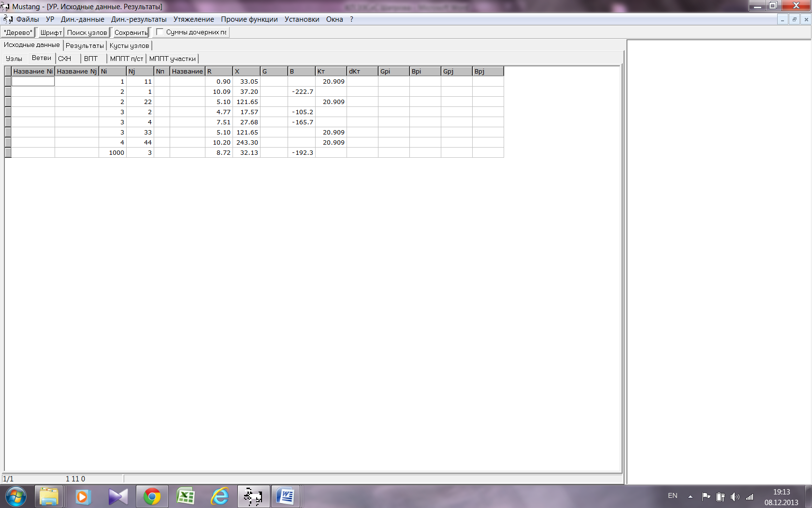Open Windows Explorer from taskbar

(49, 496)
